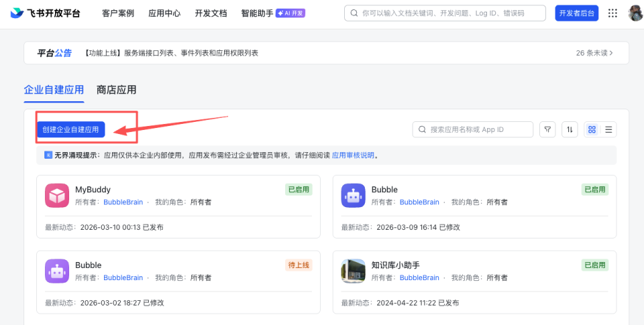Click MyBuddy's 已启用 status badge

pyautogui.click(x=299, y=189)
